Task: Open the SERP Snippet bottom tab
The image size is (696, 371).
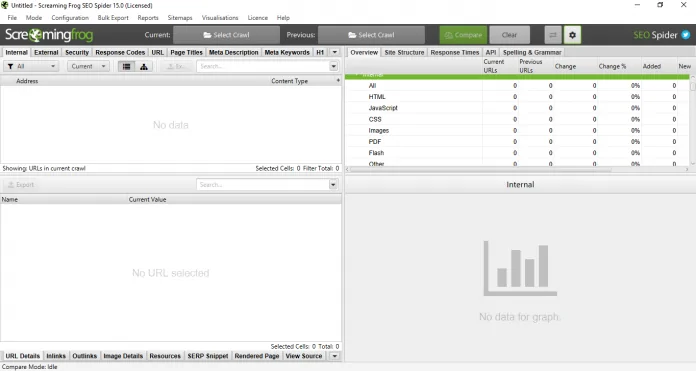Action: tap(208, 356)
